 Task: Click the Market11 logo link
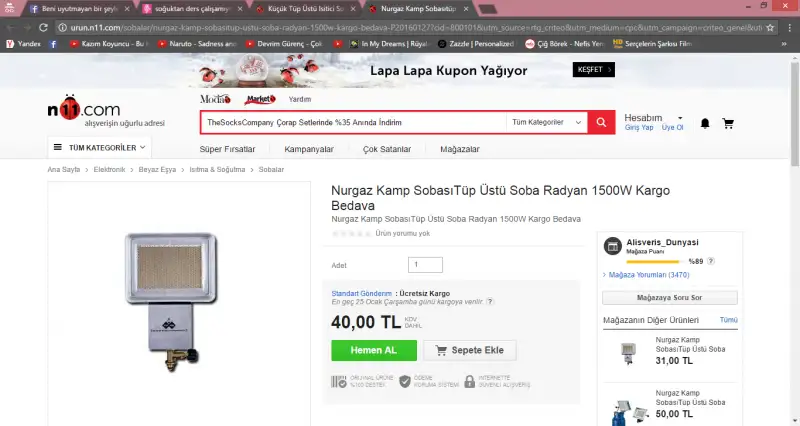(260, 99)
